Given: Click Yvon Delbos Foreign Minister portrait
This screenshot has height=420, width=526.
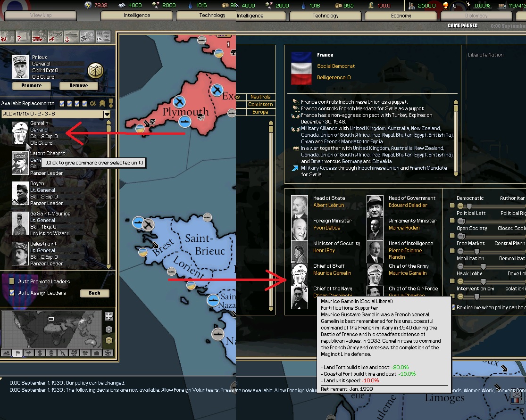Looking at the screenshot, I should click(x=299, y=229).
